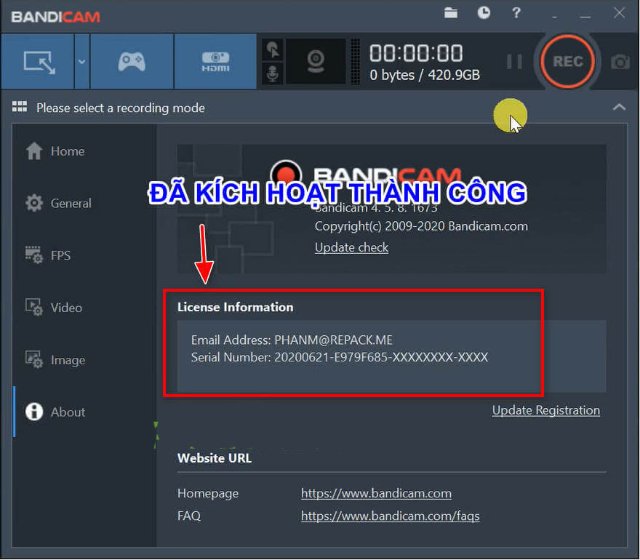Click the Update Registration link
Viewport: 640px width, 560px height.
pyautogui.click(x=546, y=410)
